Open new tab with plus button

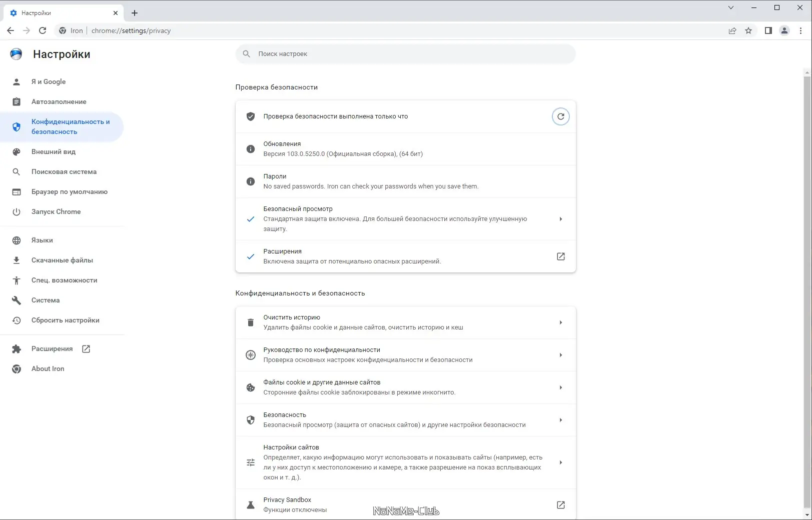135,13
